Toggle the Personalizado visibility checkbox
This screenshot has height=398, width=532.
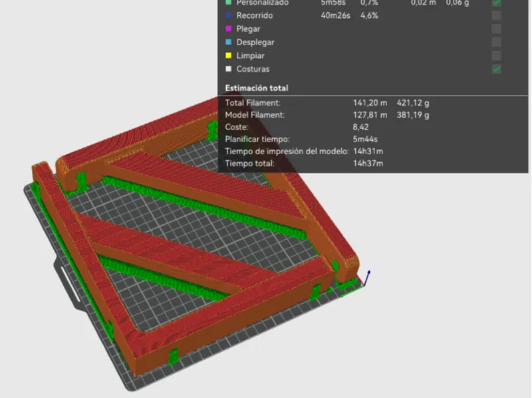coord(496,3)
